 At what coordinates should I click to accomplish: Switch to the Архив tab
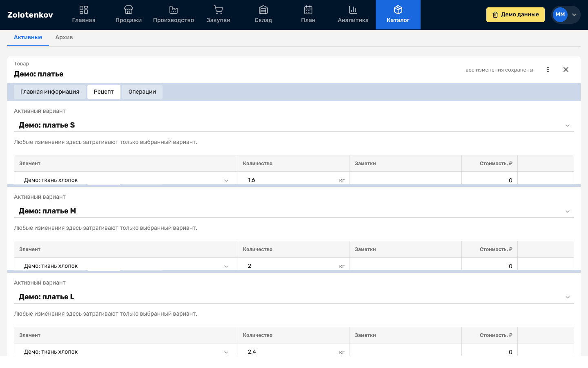pos(64,37)
